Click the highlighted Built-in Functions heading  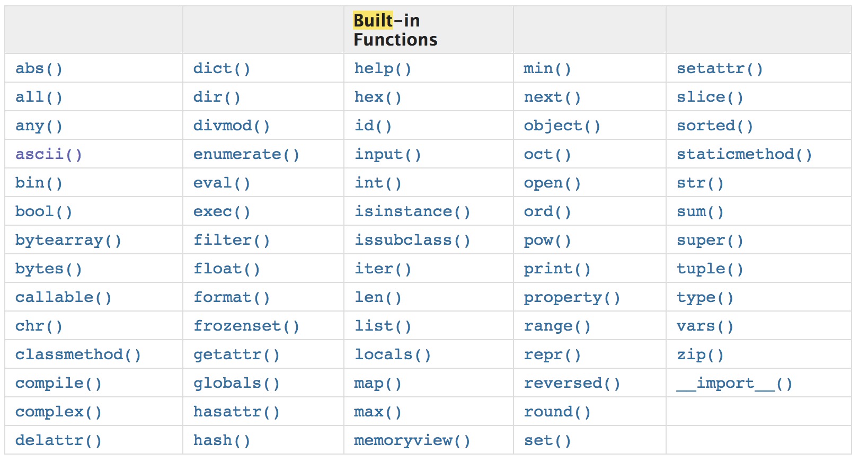coord(395,30)
